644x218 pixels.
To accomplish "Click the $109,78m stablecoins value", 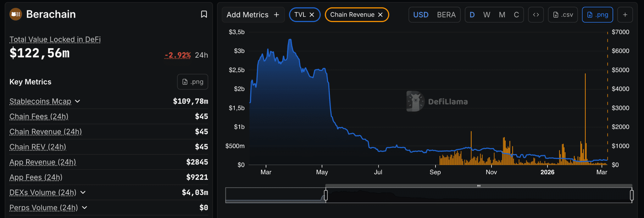I will click(191, 101).
